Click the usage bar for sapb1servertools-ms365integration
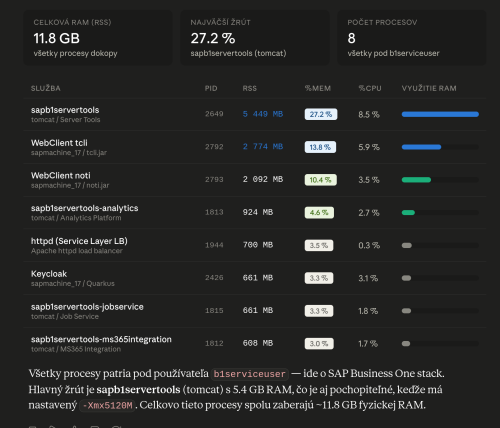This screenshot has height=428, width=500. point(440,343)
